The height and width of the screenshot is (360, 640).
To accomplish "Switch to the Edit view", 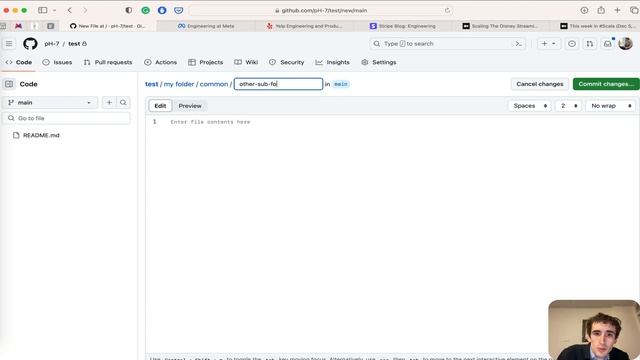I will tap(160, 106).
